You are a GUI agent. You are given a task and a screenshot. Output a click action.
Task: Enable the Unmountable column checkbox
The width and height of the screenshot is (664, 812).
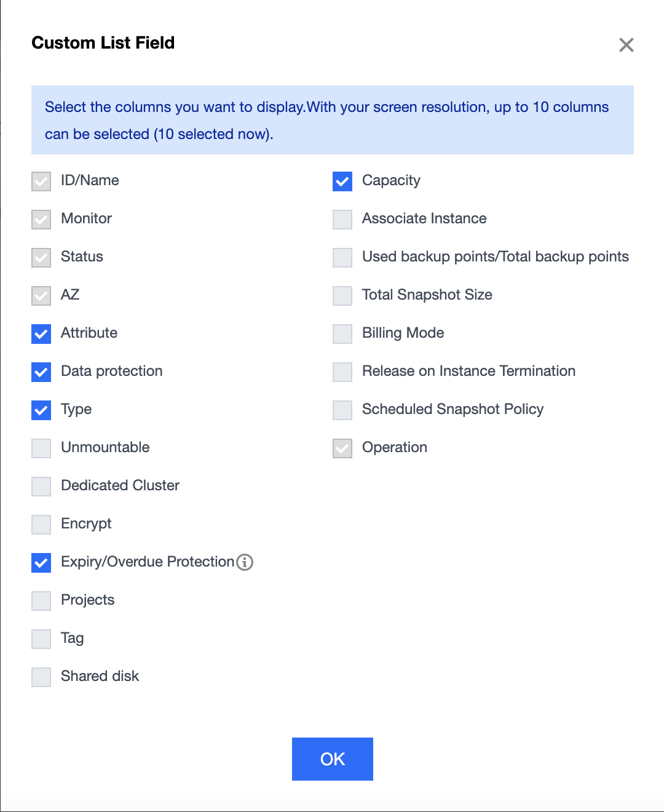pyautogui.click(x=41, y=448)
